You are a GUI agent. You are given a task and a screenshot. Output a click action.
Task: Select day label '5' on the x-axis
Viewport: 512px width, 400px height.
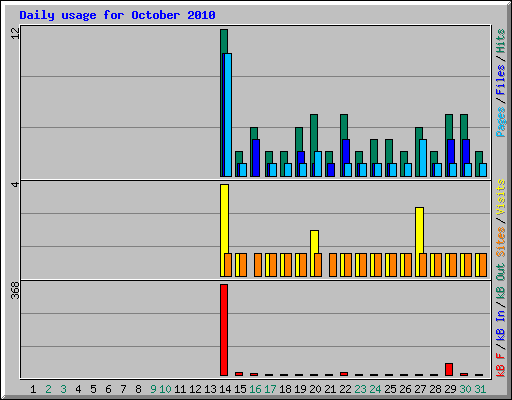click(x=93, y=389)
